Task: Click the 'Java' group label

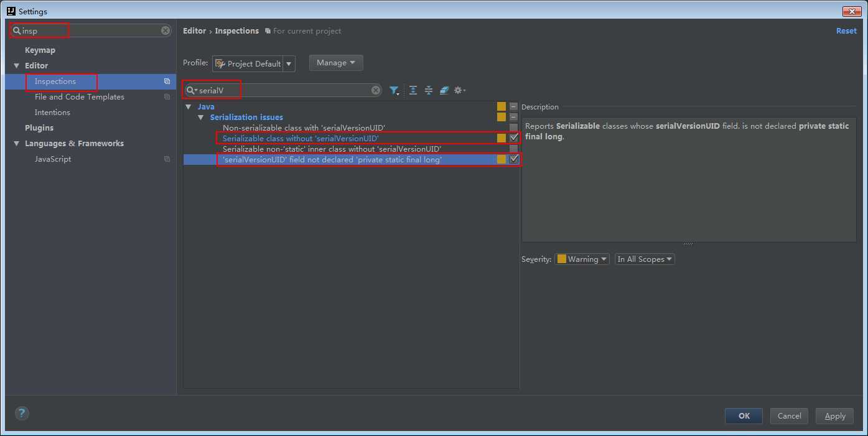Action: coord(206,106)
